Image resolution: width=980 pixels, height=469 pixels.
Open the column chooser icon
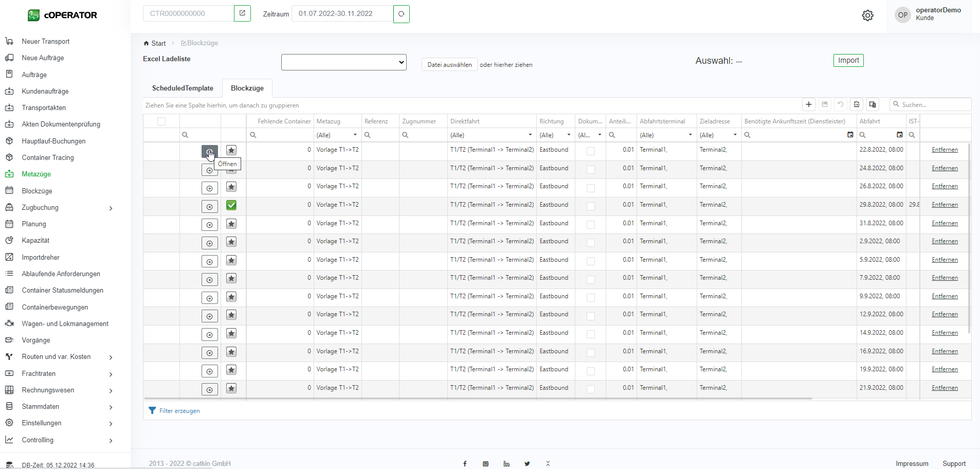pos(873,104)
